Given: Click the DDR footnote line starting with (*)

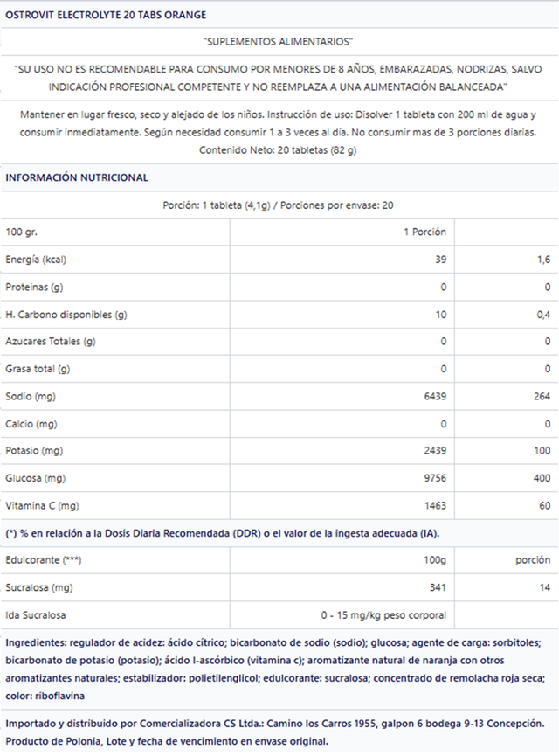Looking at the screenshot, I should click(x=222, y=534).
